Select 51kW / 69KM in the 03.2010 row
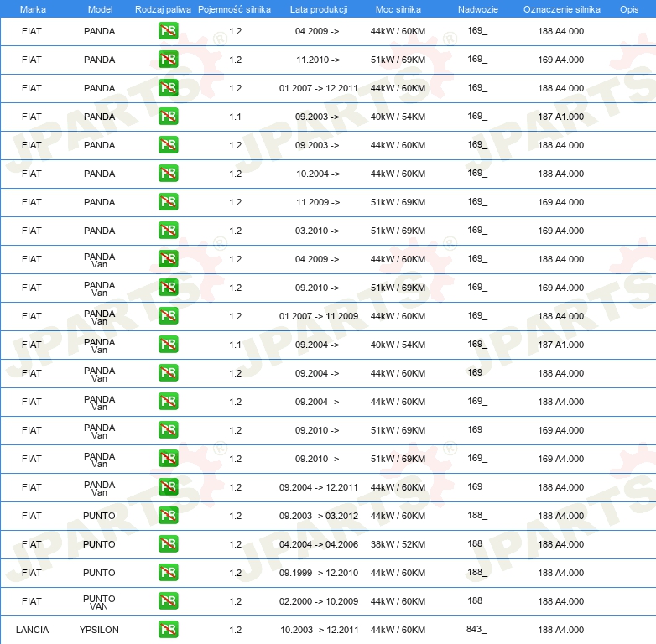 pos(398,231)
